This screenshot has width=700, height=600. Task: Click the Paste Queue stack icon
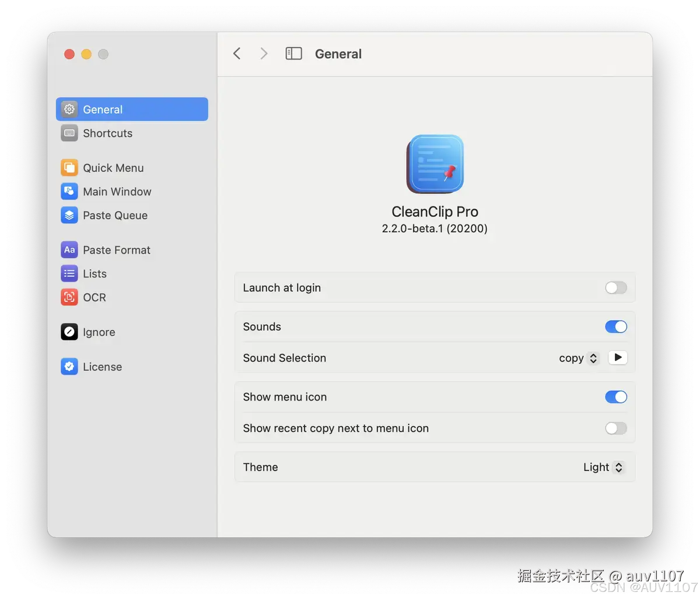pos(69,215)
